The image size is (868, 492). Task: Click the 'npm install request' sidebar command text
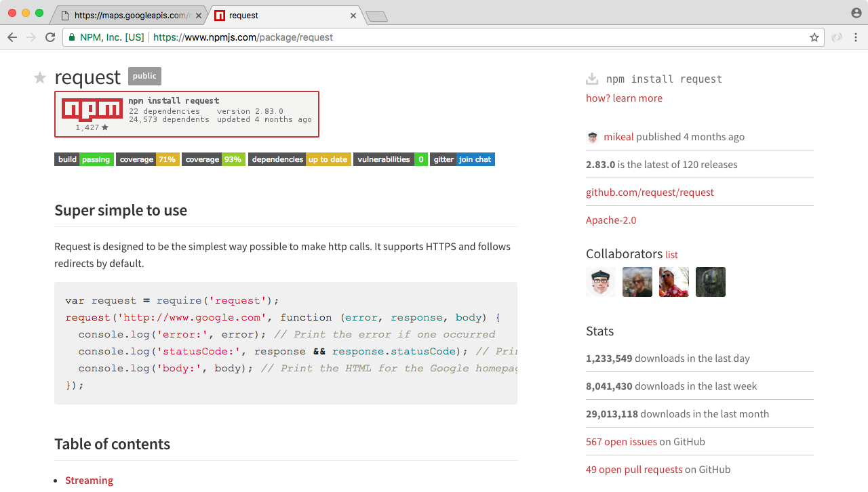664,79
